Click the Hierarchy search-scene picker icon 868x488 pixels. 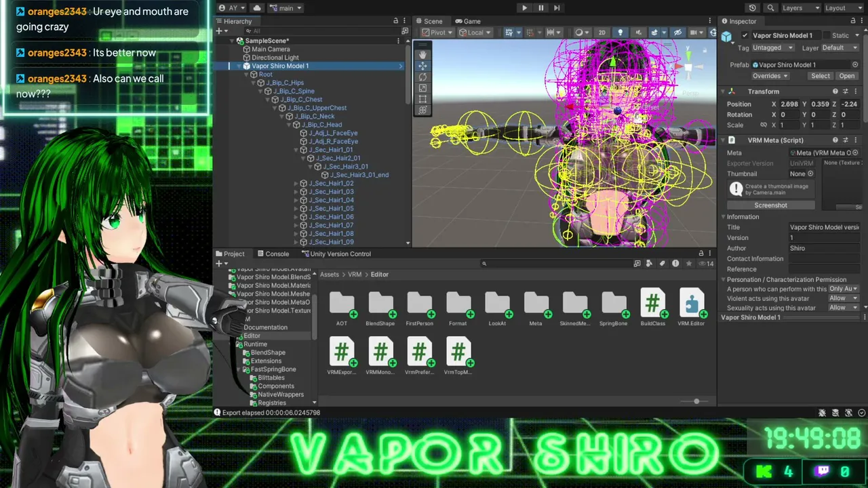(405, 31)
